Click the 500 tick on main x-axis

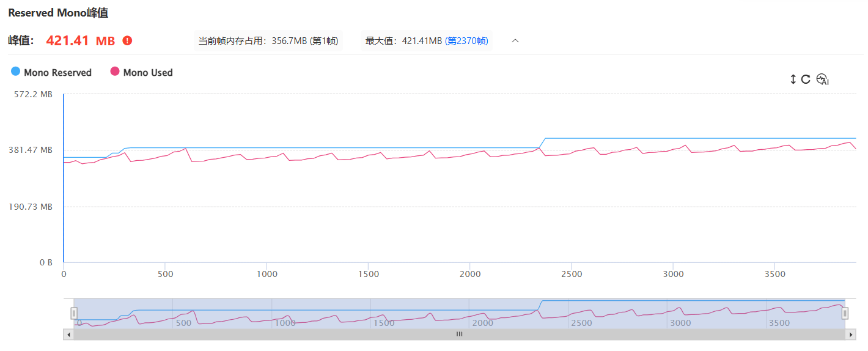165,274
